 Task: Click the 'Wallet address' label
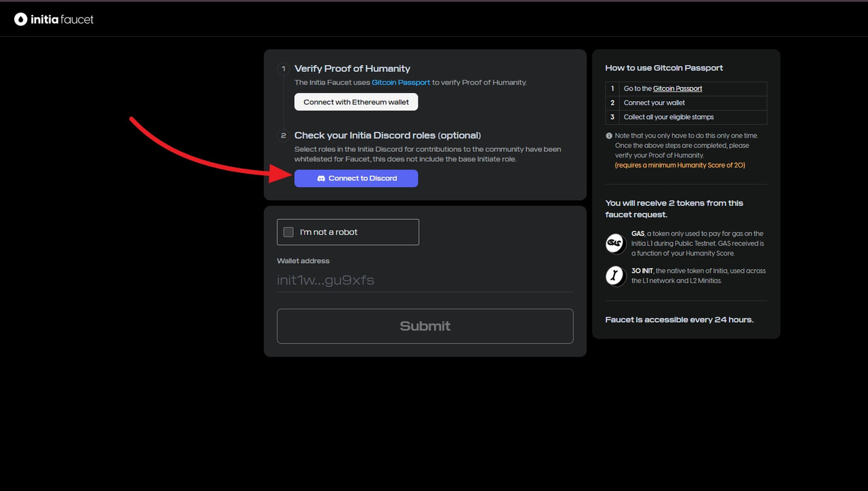(x=303, y=261)
